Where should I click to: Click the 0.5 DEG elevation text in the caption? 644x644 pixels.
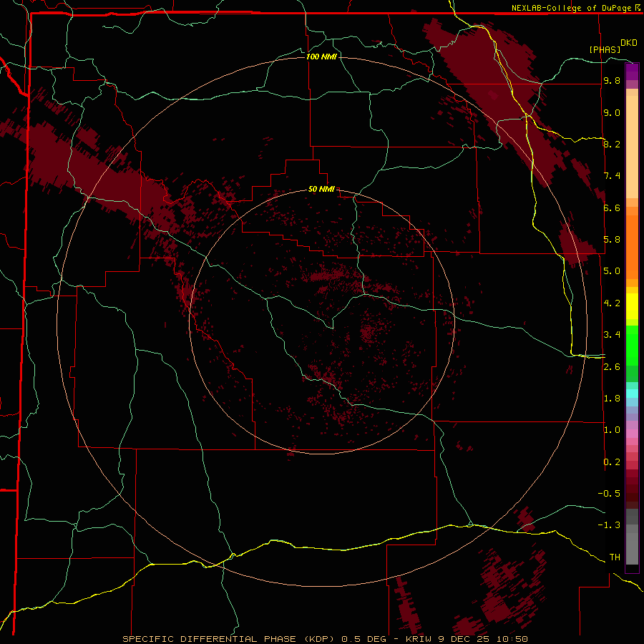pyautogui.click(x=364, y=639)
